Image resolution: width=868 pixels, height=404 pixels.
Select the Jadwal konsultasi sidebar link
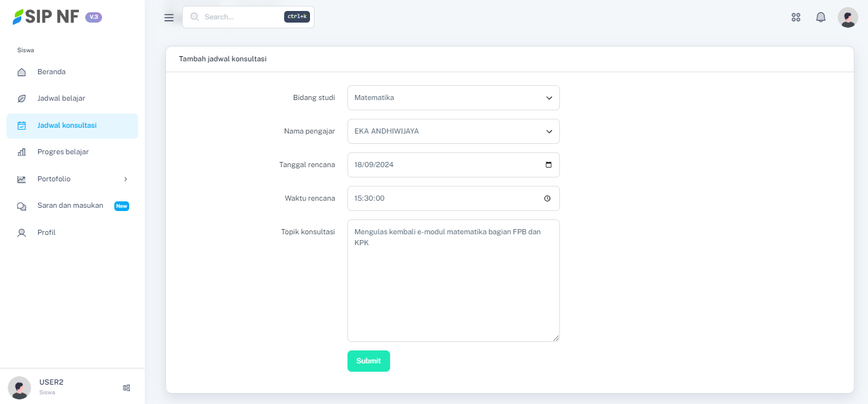[x=67, y=126]
